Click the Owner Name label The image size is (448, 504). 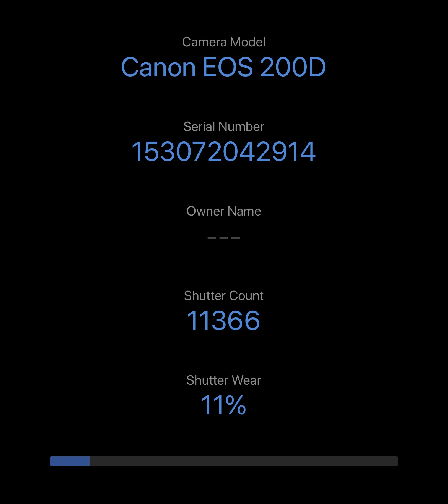click(x=223, y=211)
